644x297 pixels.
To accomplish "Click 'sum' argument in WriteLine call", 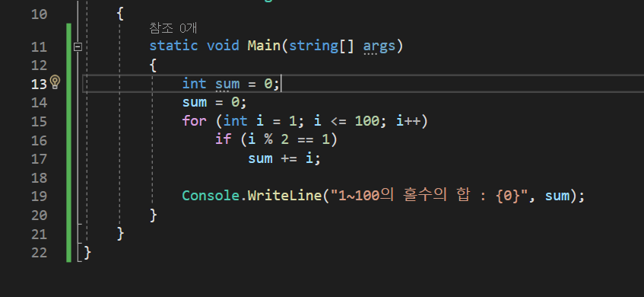I will [557, 196].
